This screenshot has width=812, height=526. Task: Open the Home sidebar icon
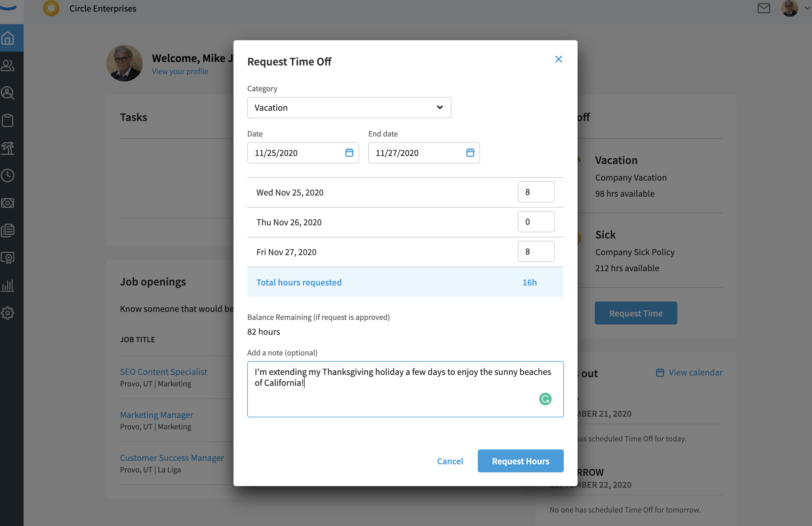8,38
